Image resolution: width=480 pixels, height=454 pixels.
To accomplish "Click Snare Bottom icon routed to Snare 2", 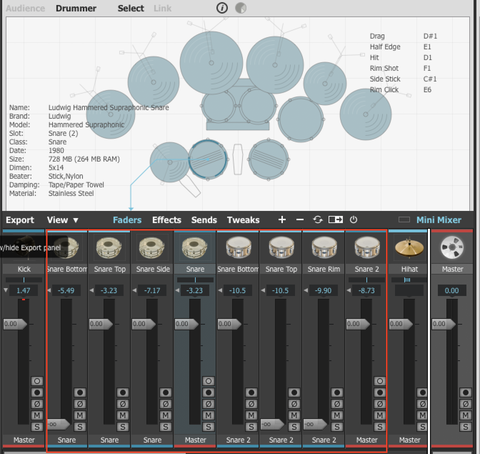I will coord(238,248).
